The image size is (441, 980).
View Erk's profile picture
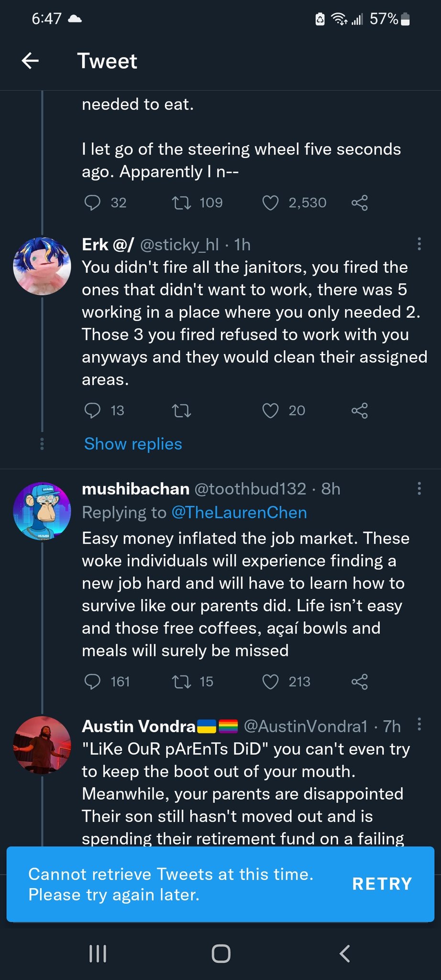tap(42, 266)
